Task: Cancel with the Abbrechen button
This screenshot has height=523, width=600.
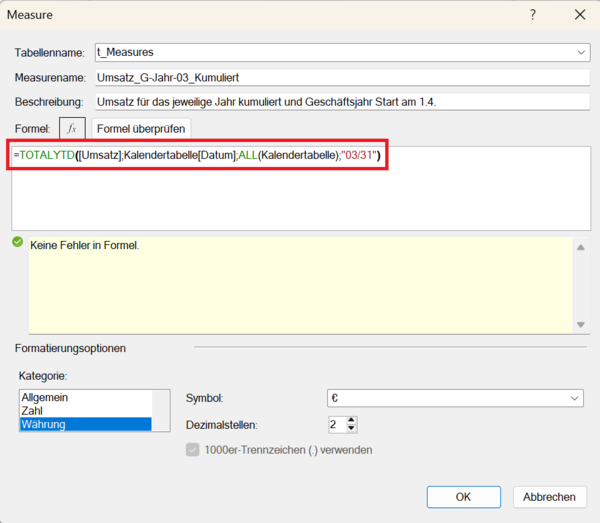Action: tap(549, 497)
